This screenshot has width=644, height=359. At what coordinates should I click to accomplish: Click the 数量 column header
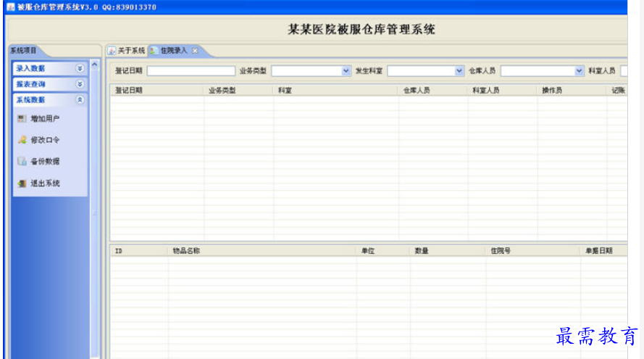pos(448,251)
